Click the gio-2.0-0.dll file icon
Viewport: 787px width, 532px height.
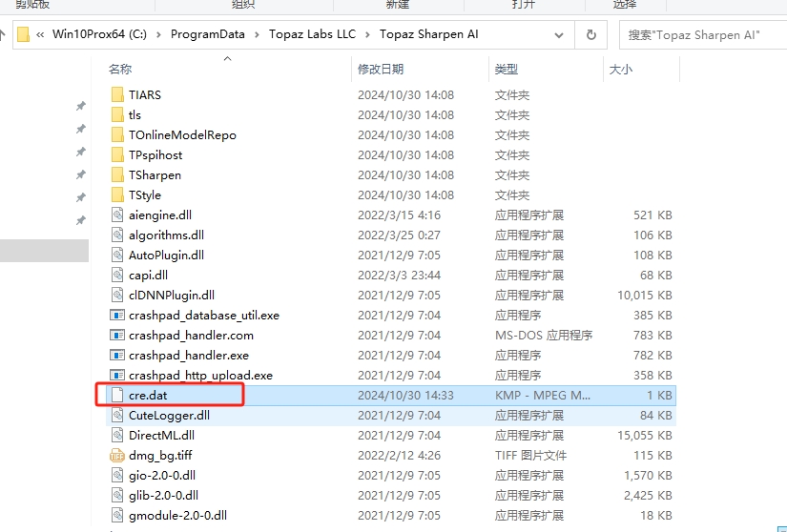click(x=117, y=476)
